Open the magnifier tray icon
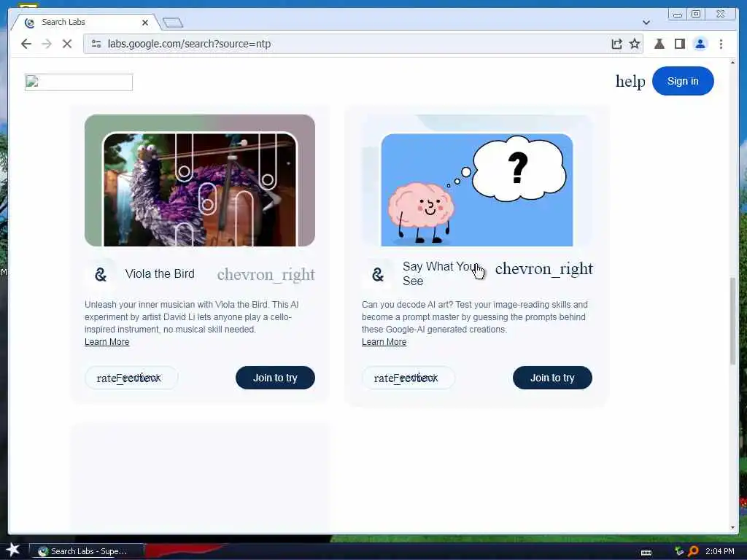Screen dimensions: 747x560 (693, 551)
